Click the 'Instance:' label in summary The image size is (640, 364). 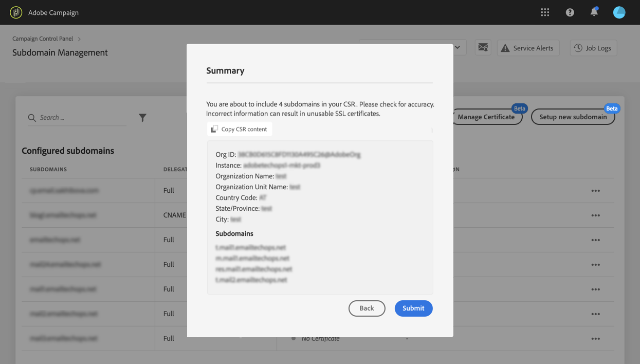pos(228,165)
